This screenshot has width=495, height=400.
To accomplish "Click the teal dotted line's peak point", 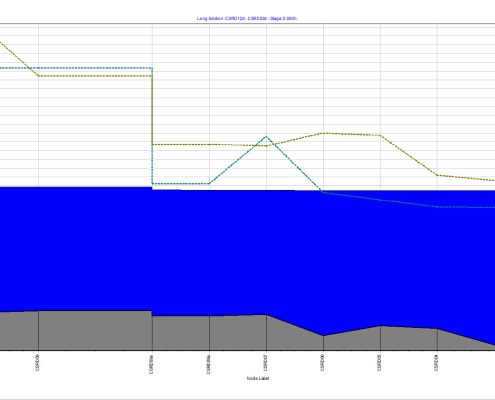I will (x=266, y=136).
